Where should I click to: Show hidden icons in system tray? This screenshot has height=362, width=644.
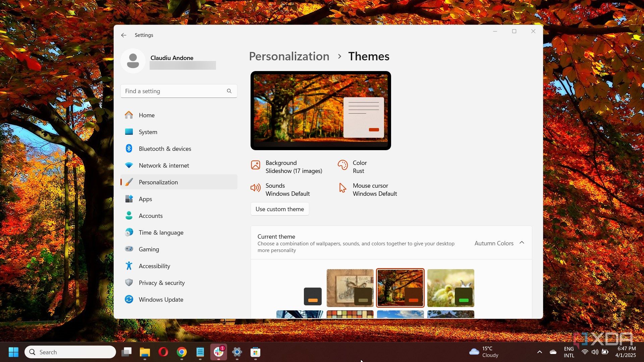pyautogui.click(x=539, y=352)
